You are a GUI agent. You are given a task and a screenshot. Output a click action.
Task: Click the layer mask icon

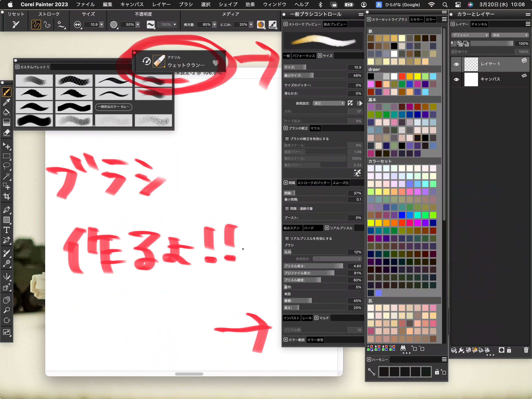[x=501, y=350]
